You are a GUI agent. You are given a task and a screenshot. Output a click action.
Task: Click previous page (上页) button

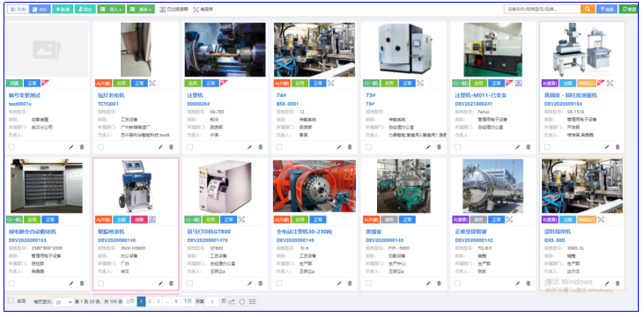(x=130, y=301)
